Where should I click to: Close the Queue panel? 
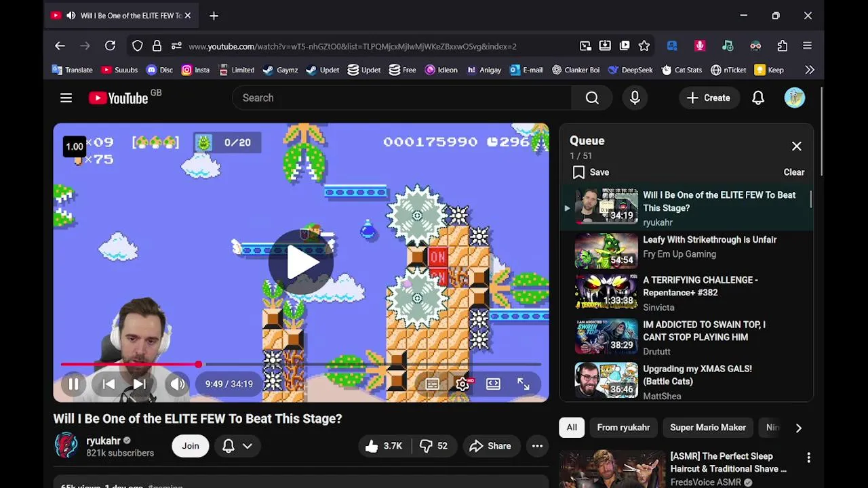pyautogui.click(x=797, y=146)
